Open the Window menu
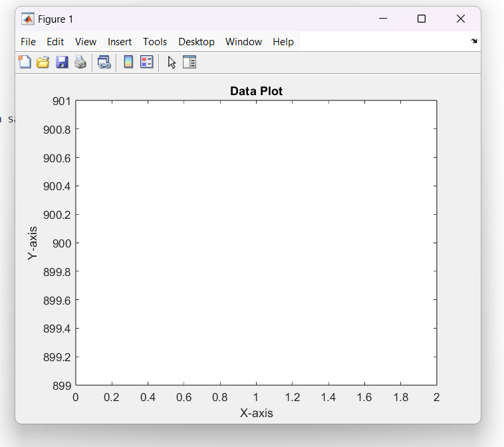 tap(243, 42)
